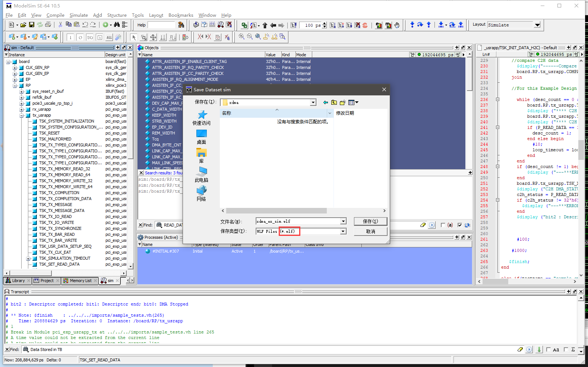This screenshot has width=588, height=367.
Task: Open Quick Access (快速访问) in dialog sidebar
Action: click(x=202, y=118)
